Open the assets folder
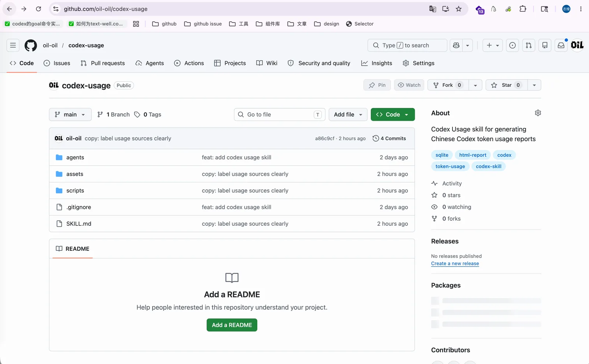 (75, 174)
